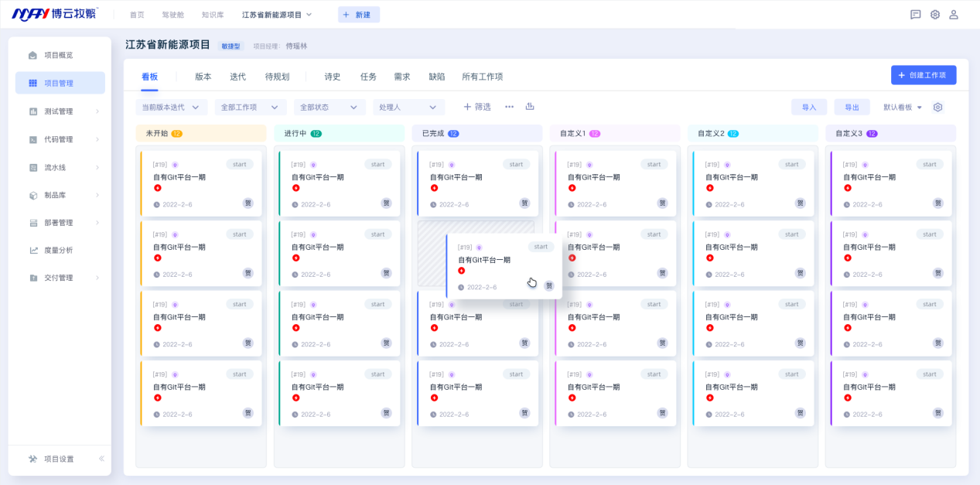Viewport: 980px width, 485px height.
Task: Open board settings gear next to 默认看板
Action: (937, 108)
